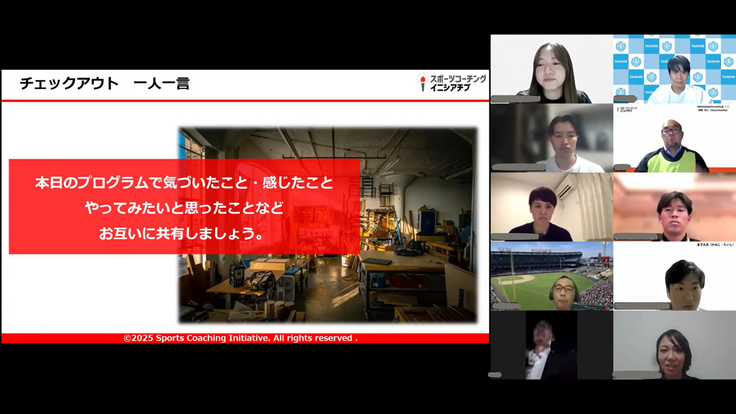This screenshot has width=736, height=414.
Task: Click the name label under the TAISHIN participant
Action: (633, 99)
